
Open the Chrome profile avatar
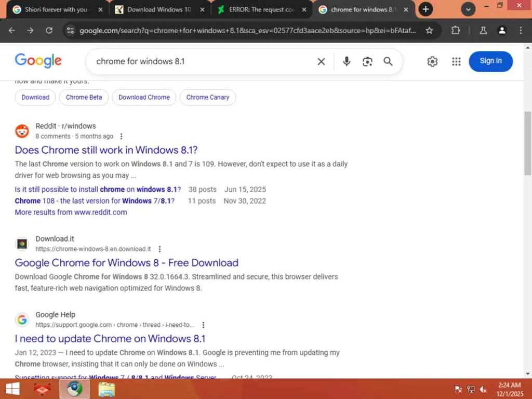pyautogui.click(x=502, y=31)
